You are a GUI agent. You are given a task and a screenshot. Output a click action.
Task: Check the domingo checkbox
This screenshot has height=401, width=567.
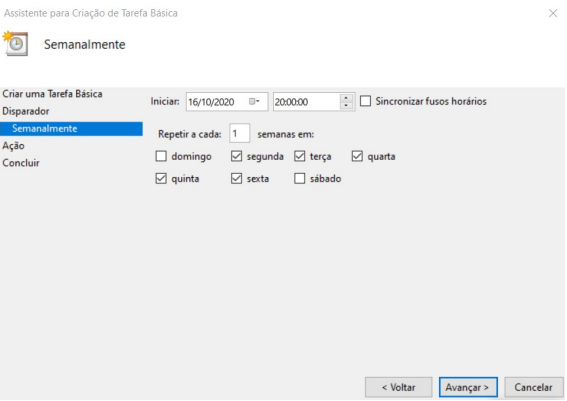(161, 156)
